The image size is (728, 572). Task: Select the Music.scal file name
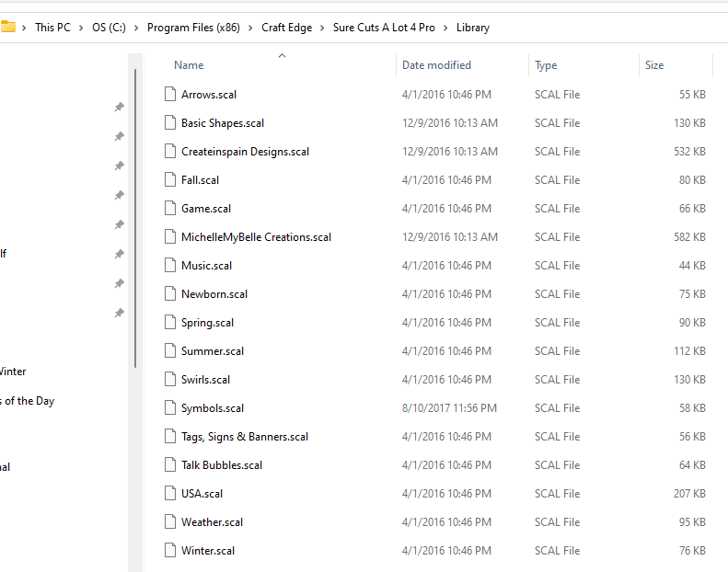pyautogui.click(x=206, y=266)
